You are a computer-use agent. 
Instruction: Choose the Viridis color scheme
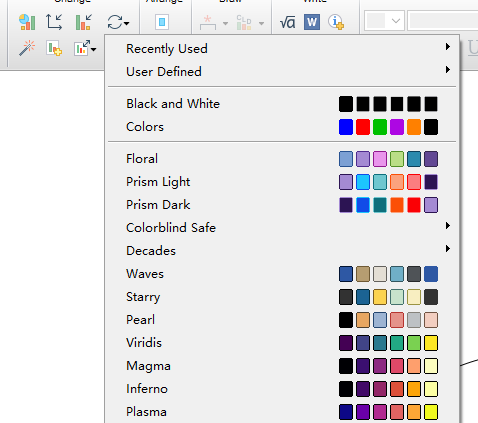click(x=282, y=343)
